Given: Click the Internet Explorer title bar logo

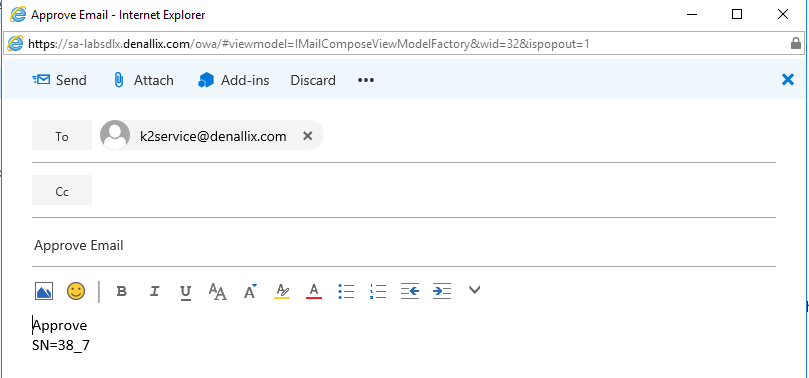Looking at the screenshot, I should [x=18, y=14].
